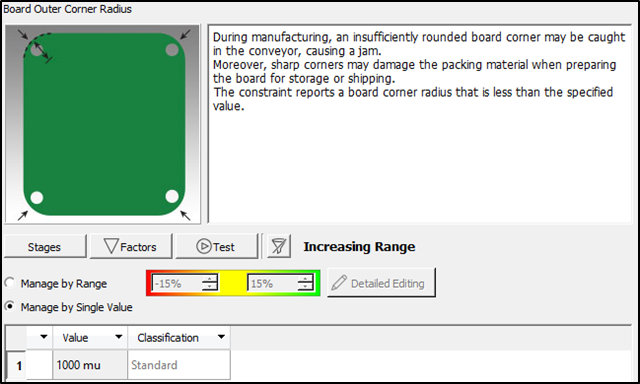Click the Standard classification cell
640x384 pixels.
tap(179, 365)
